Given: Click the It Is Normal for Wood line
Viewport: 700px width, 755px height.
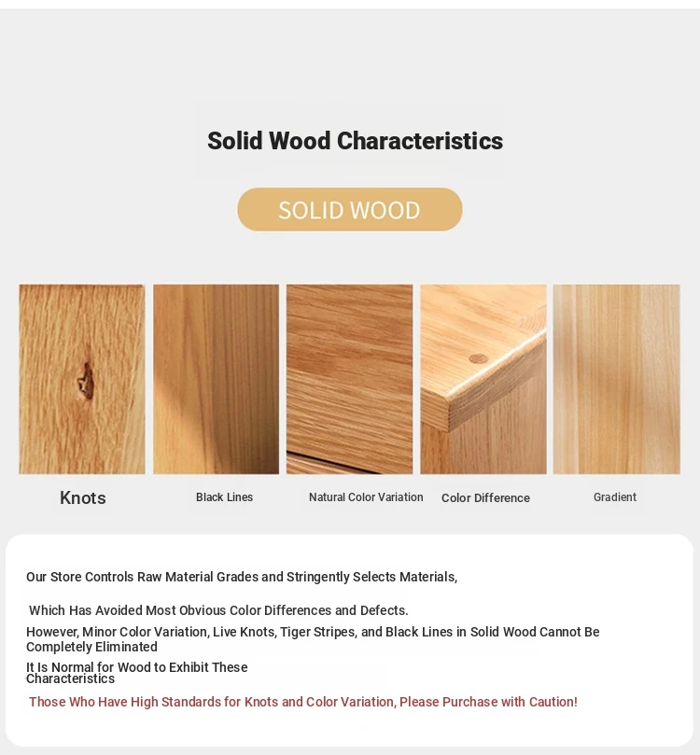Looking at the screenshot, I should tap(136, 667).
